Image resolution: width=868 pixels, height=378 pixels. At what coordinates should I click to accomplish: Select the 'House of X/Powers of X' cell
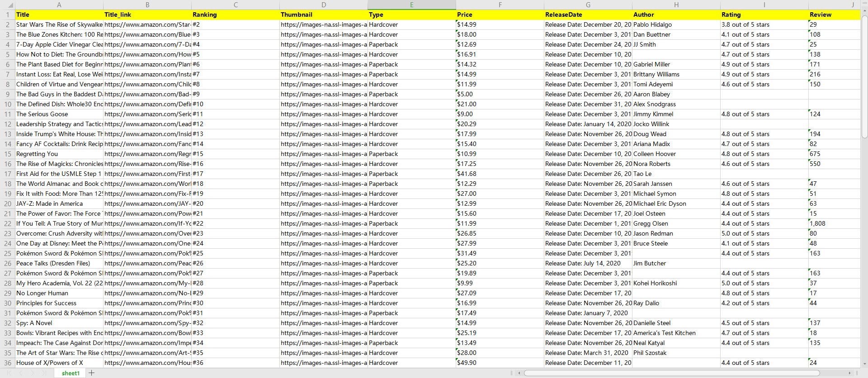coord(59,363)
